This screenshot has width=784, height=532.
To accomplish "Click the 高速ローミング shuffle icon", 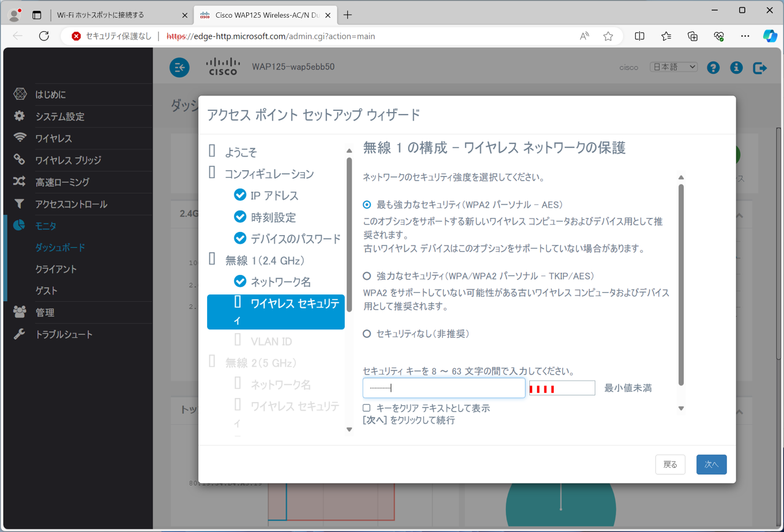I will (x=20, y=182).
